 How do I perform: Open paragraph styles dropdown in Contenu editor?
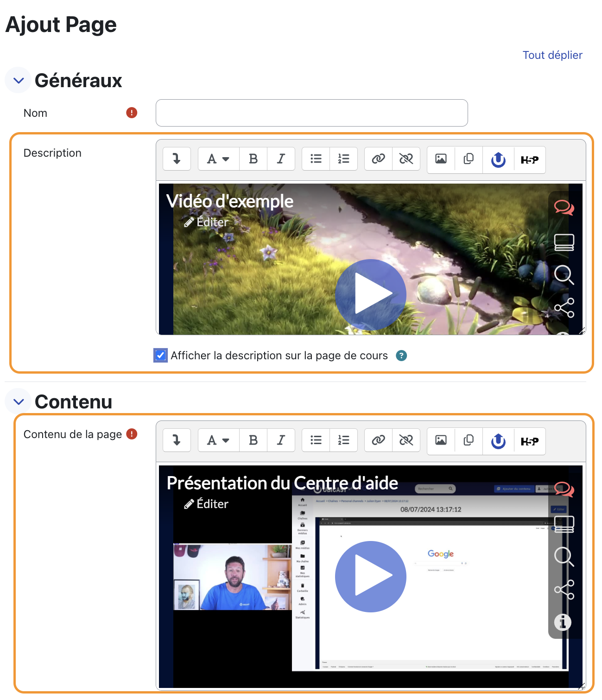tap(218, 440)
